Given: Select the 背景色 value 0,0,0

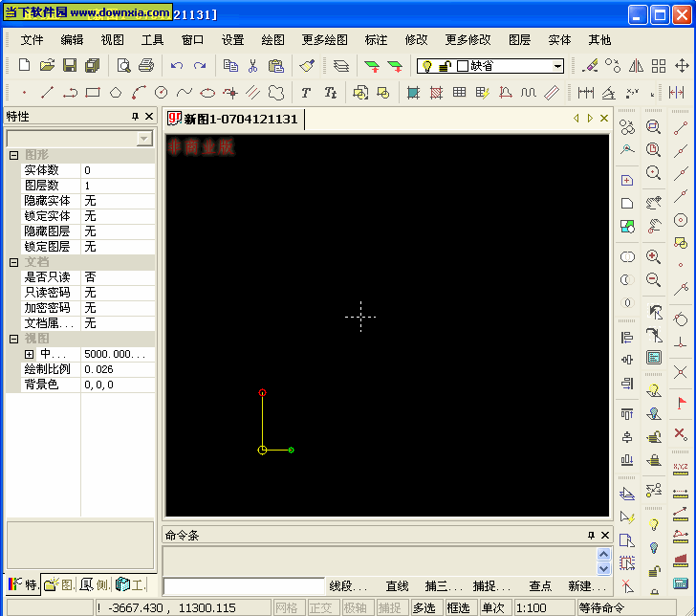Looking at the screenshot, I should [118, 385].
